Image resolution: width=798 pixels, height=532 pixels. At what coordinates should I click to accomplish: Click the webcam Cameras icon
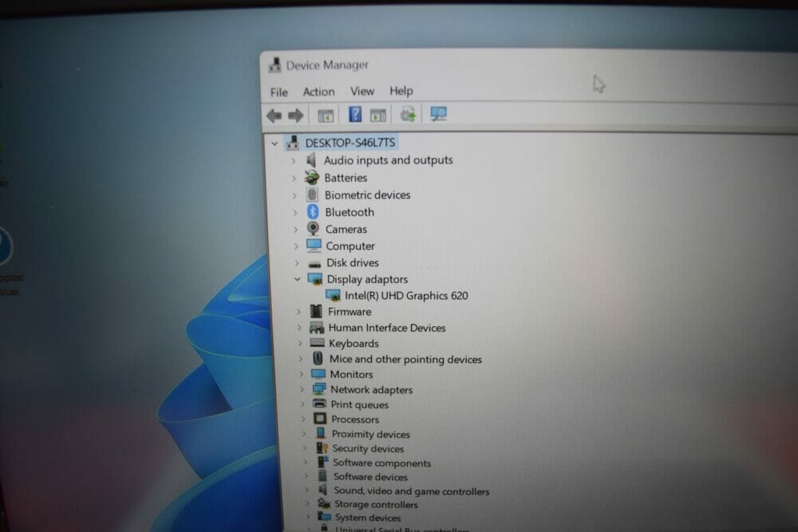314,229
